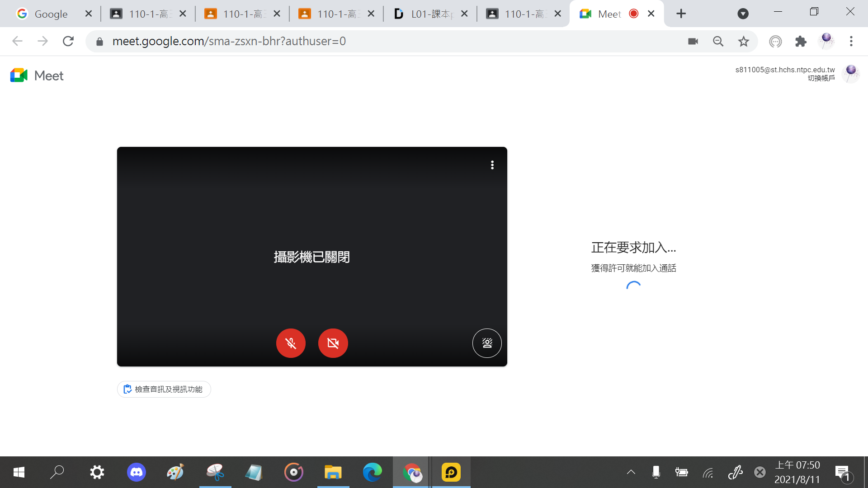Open taskbar clock showing 上午 07:50
The image size is (868, 488).
797,472
